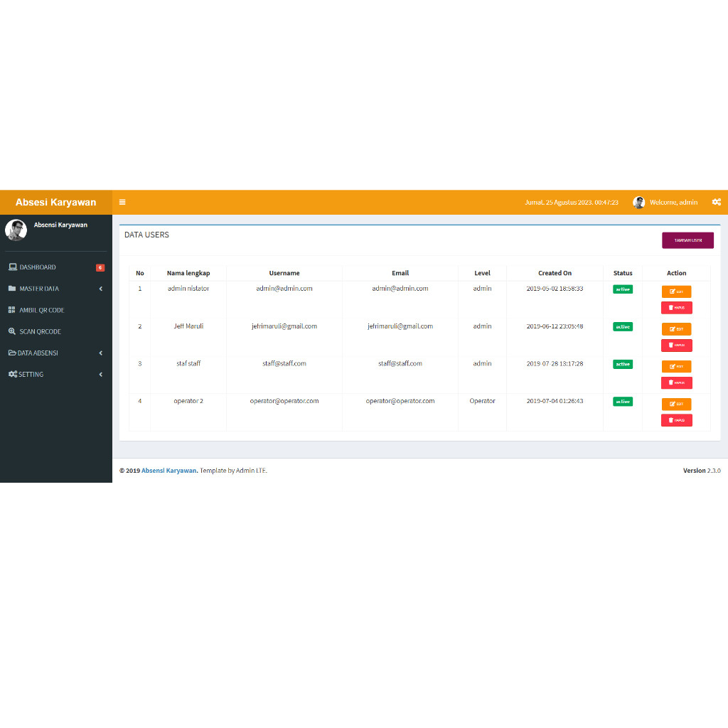
Task: Expand the Data Absensi submenu arrow
Action: tap(101, 353)
